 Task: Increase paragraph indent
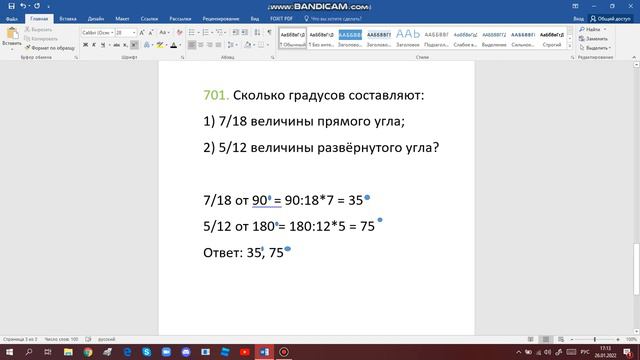click(x=244, y=32)
